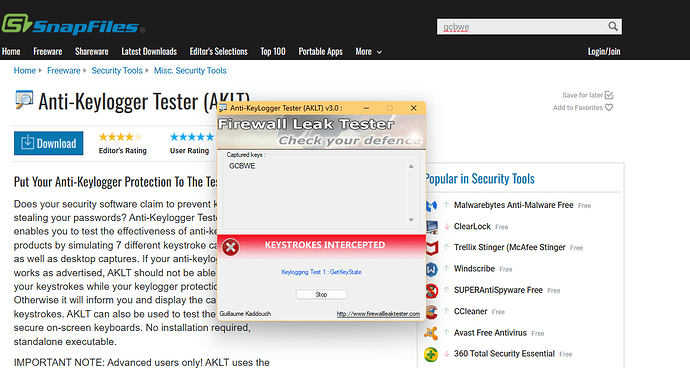690x368 pixels.
Task: Click the SUPERAntiSpyware app icon
Action: (431, 291)
